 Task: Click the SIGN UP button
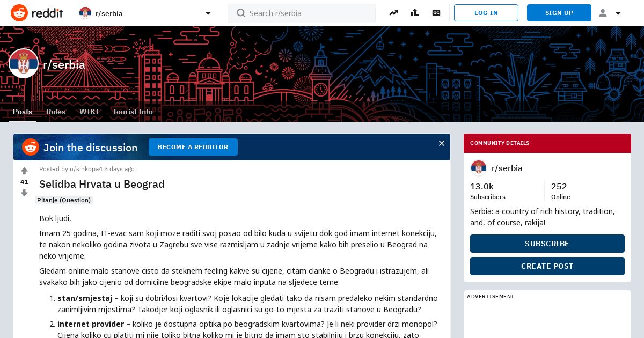[x=559, y=13]
